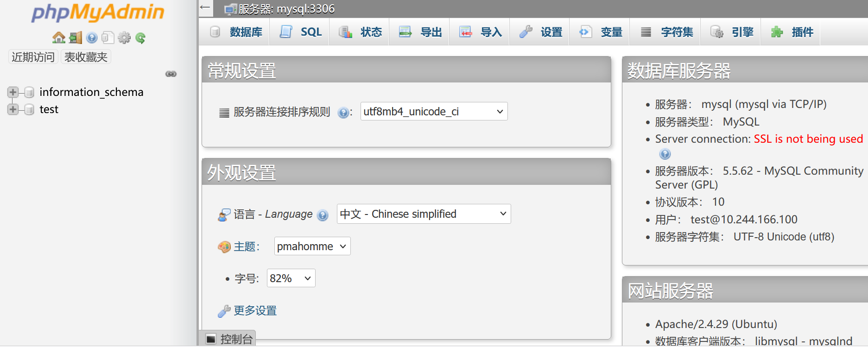Click the console icon at bottom
Screen dimensions: 868x347
tap(211, 339)
